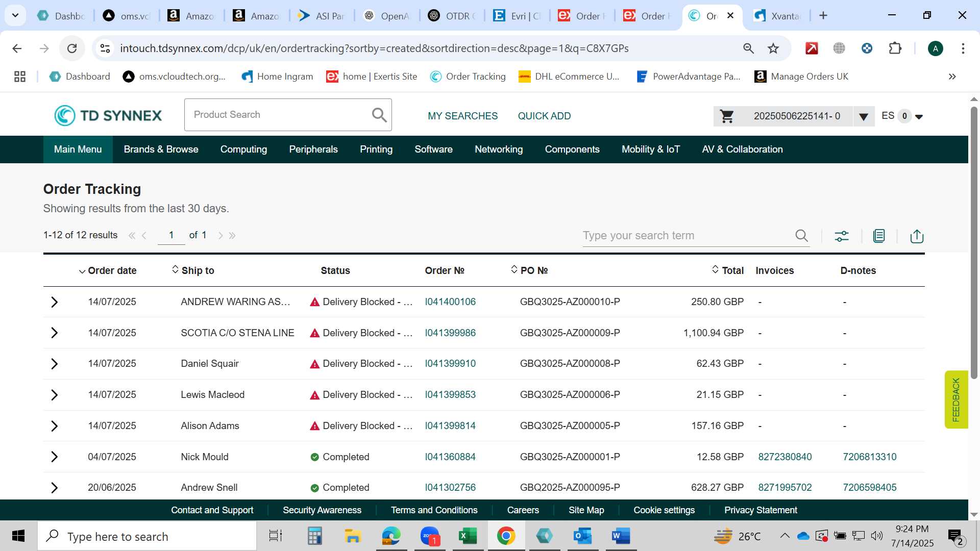Open Outlook from the taskbar
This screenshot has width=980, height=551.
582,536
